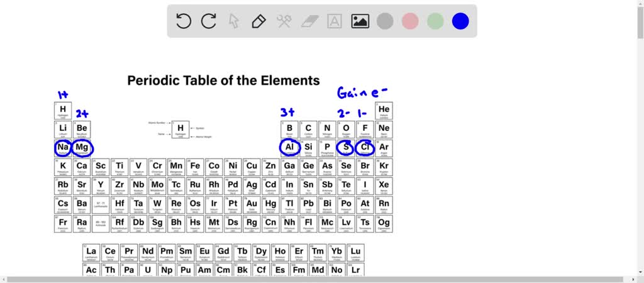Click the circled Mg element cell
Image resolution: width=644 pixels, height=283 pixels.
(x=82, y=148)
